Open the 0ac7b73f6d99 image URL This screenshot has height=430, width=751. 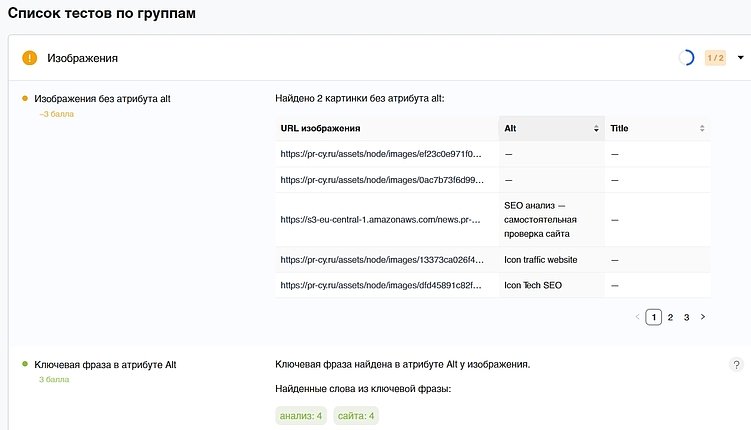[381, 181]
